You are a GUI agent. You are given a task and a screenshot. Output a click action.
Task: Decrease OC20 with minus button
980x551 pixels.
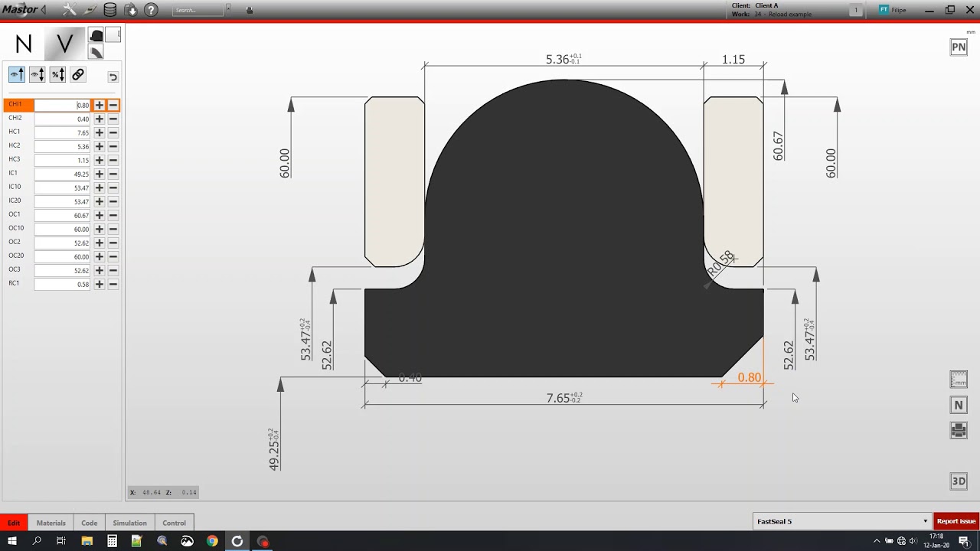tap(113, 256)
